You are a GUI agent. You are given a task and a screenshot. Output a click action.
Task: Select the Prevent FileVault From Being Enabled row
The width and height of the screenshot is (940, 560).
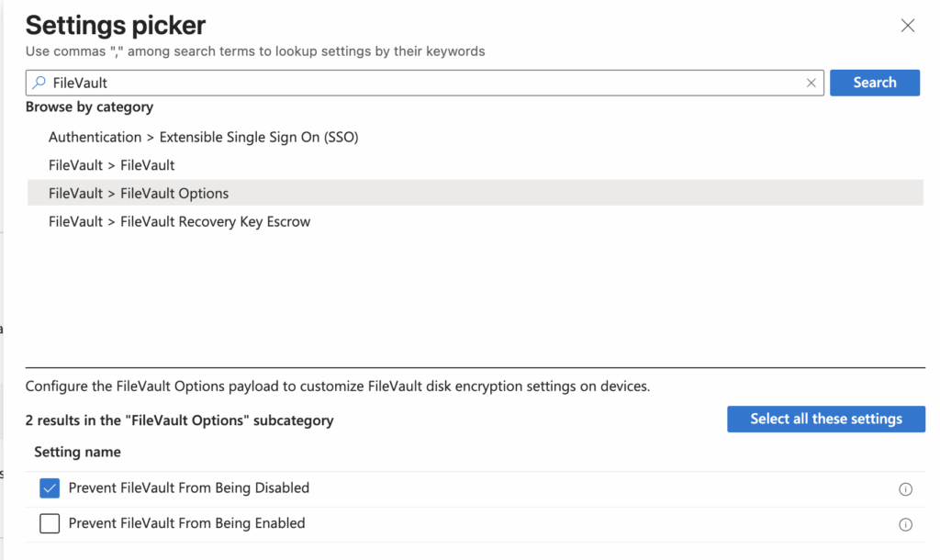coord(187,523)
